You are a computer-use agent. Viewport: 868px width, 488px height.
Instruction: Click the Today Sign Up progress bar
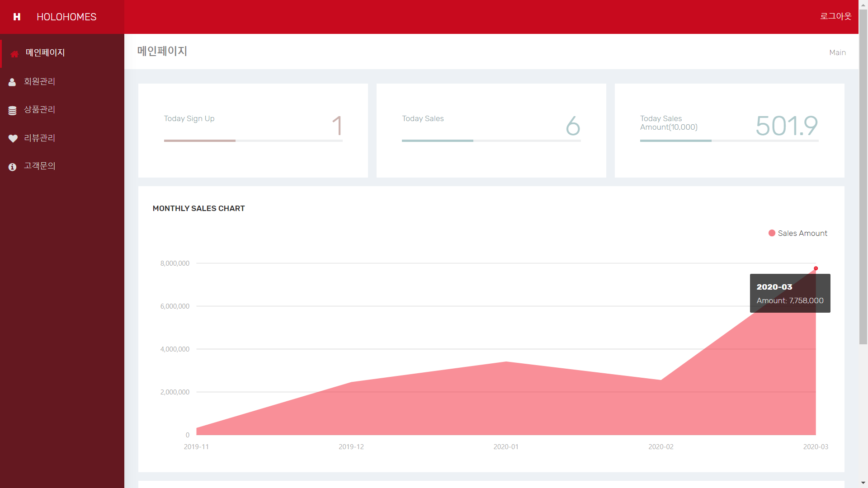[x=253, y=141]
